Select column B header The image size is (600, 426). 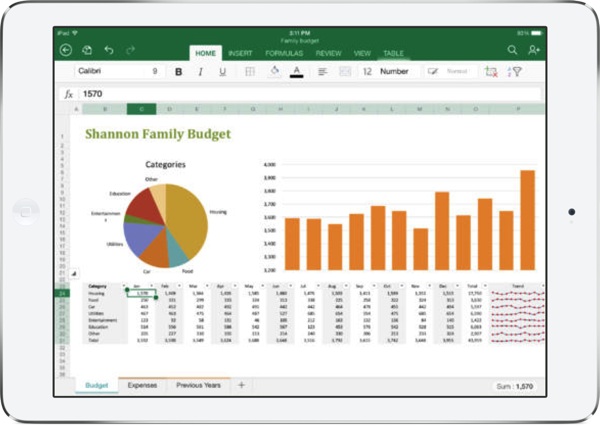click(x=105, y=109)
